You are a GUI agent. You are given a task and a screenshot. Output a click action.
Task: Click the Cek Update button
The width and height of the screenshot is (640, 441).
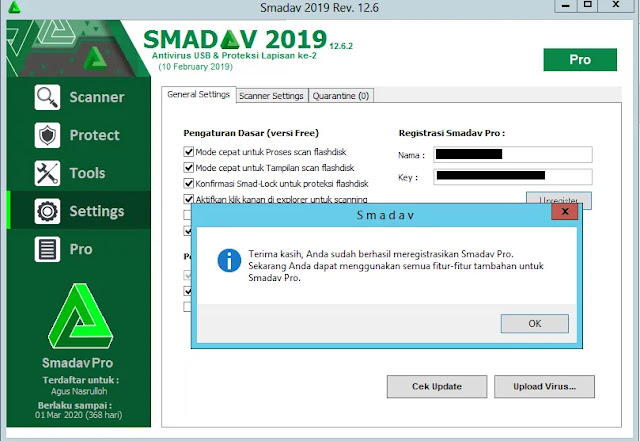(437, 387)
